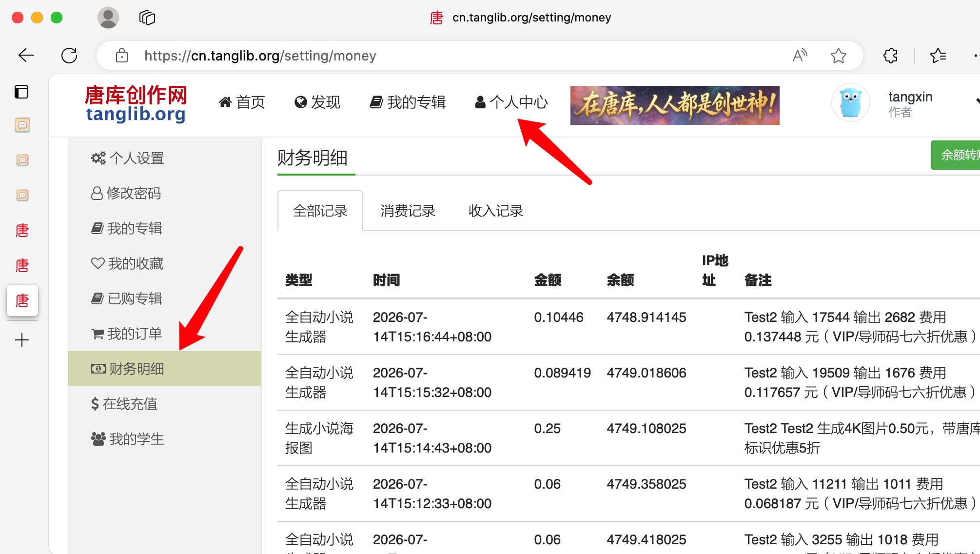Add a new tab with plus icon

[x=22, y=340]
